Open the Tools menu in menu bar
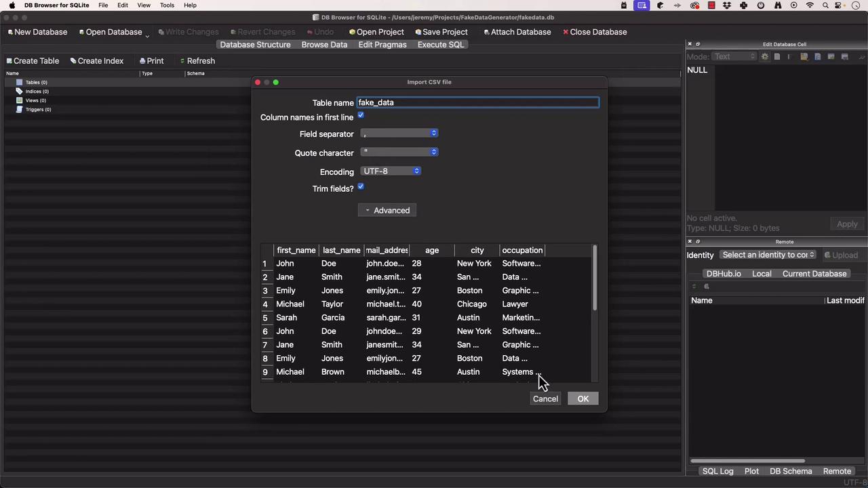 click(167, 5)
